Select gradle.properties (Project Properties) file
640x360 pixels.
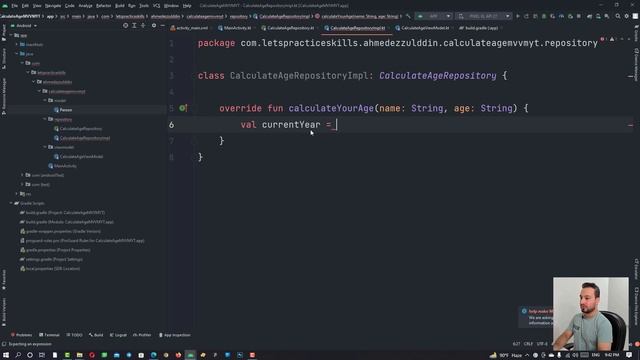pyautogui.click(x=56, y=250)
